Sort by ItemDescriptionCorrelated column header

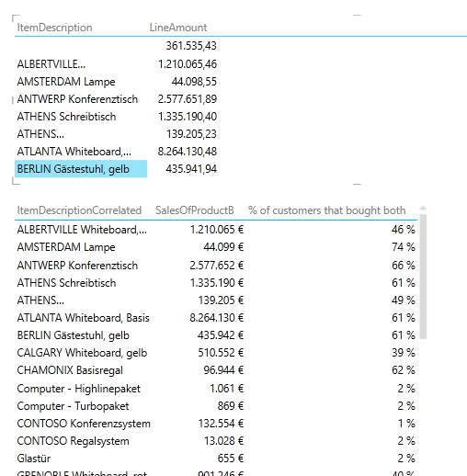pos(79,210)
